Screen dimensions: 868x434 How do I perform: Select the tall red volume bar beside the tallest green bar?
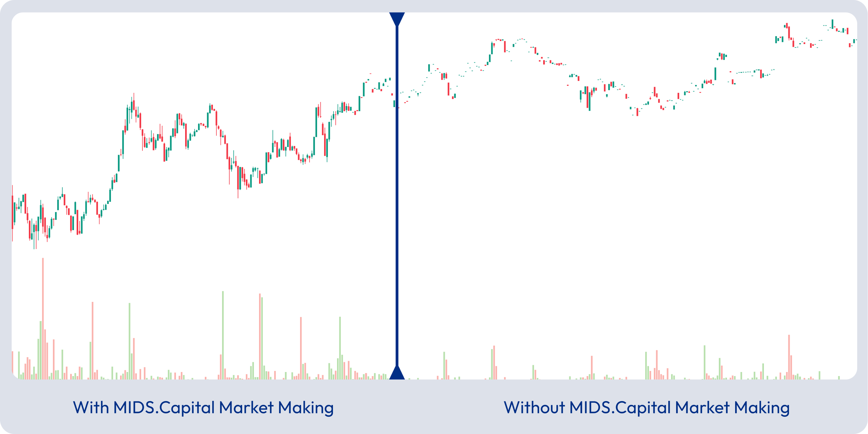point(260,335)
